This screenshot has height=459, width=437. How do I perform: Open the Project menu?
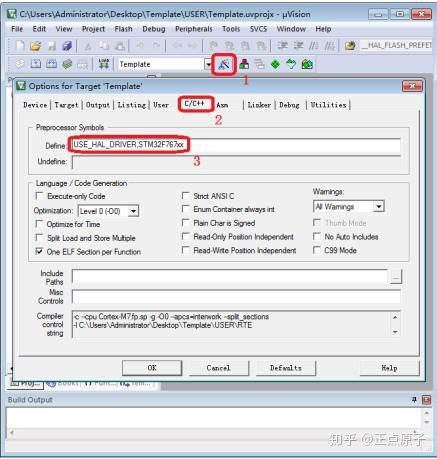point(93,29)
